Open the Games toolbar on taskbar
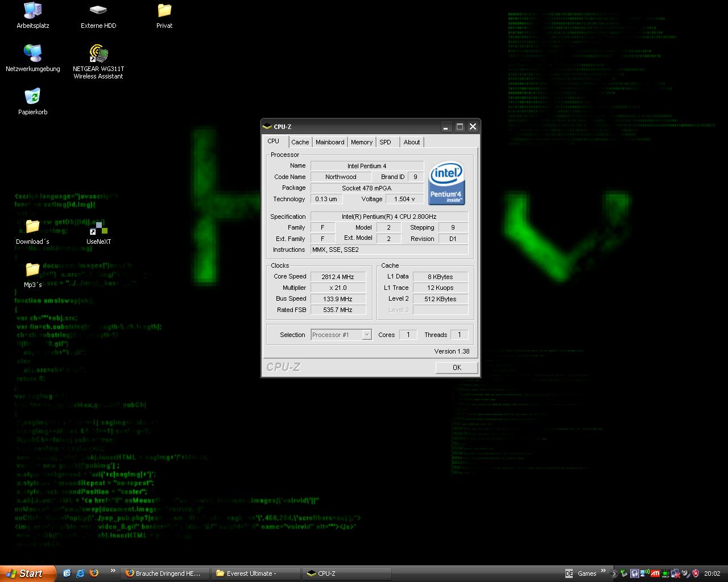728x582 pixels. tap(587, 573)
